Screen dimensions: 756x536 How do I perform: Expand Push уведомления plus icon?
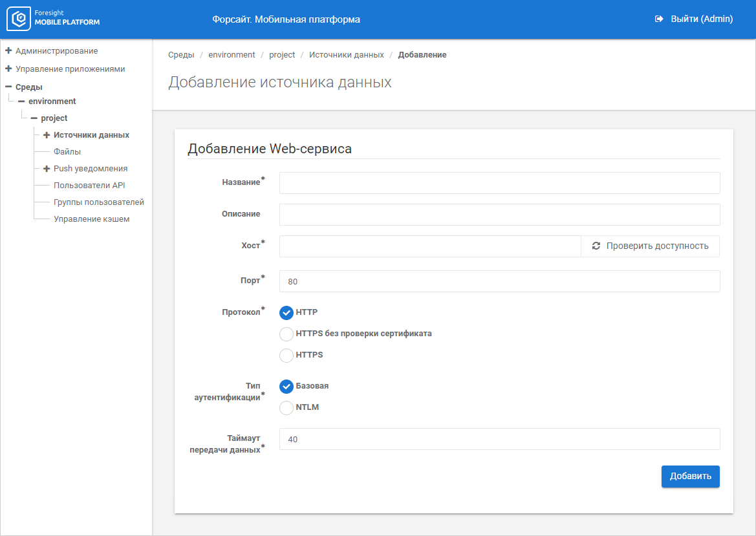[x=47, y=169]
